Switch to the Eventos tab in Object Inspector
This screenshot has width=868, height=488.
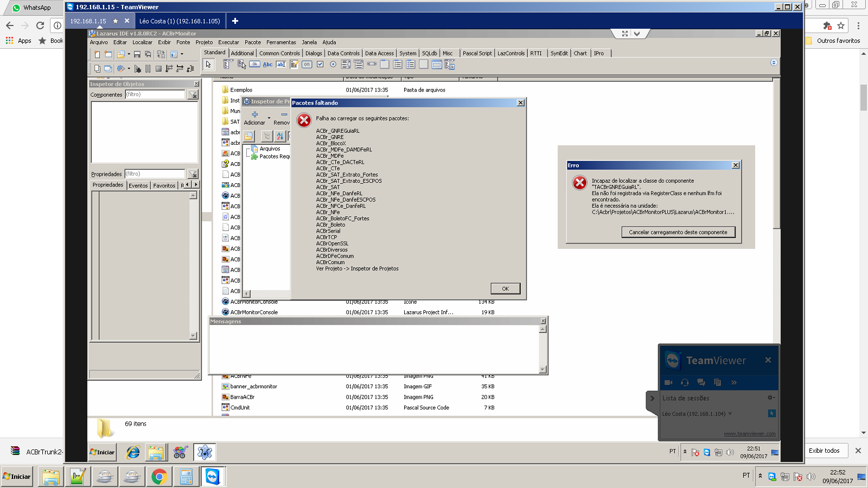138,185
